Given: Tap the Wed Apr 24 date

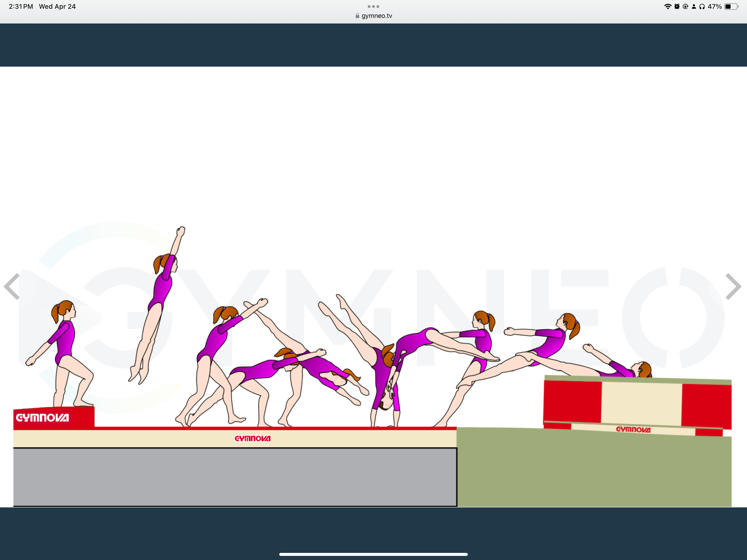Looking at the screenshot, I should coord(57,6).
